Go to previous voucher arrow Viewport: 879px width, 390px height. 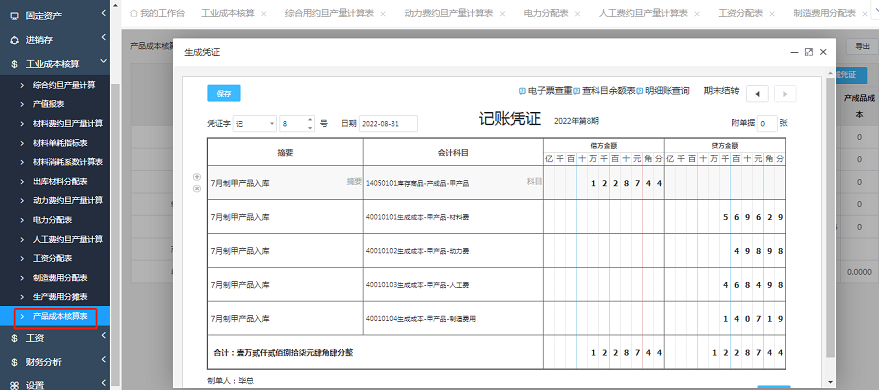point(757,94)
